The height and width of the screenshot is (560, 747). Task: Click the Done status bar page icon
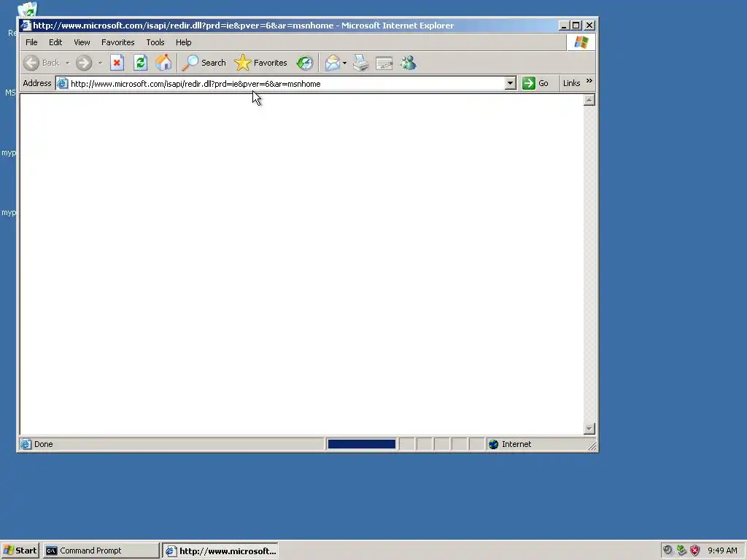(x=26, y=444)
